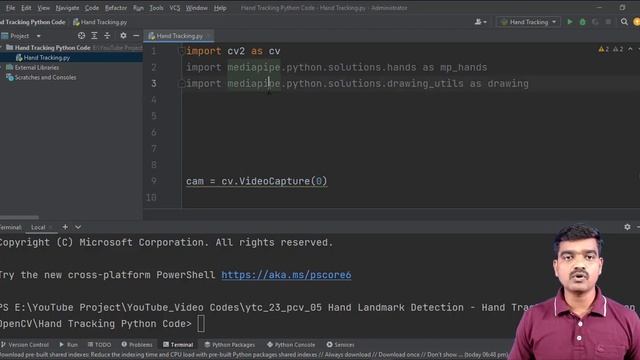Open the Services tool window
This screenshot has height=360, width=640.
pos(340,345)
